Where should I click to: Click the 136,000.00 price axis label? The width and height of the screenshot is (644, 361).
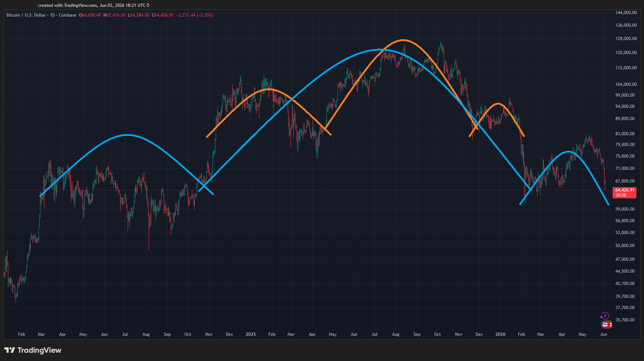click(x=626, y=25)
